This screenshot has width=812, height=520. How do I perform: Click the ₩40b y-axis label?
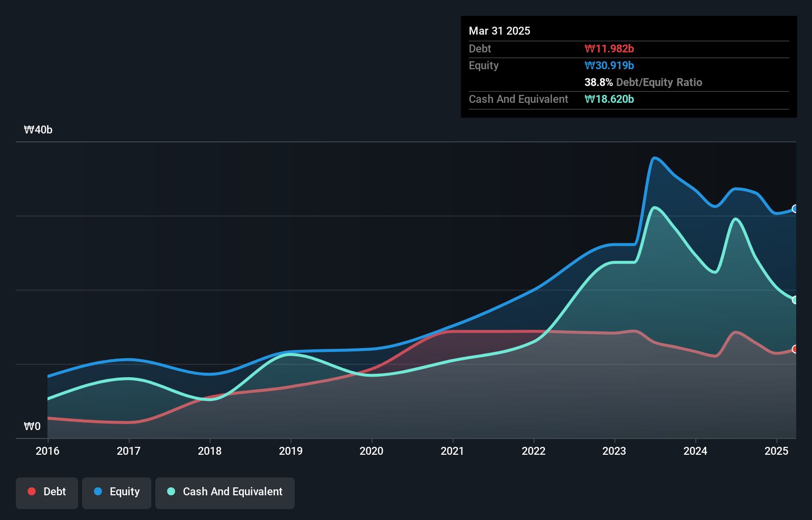(38, 130)
